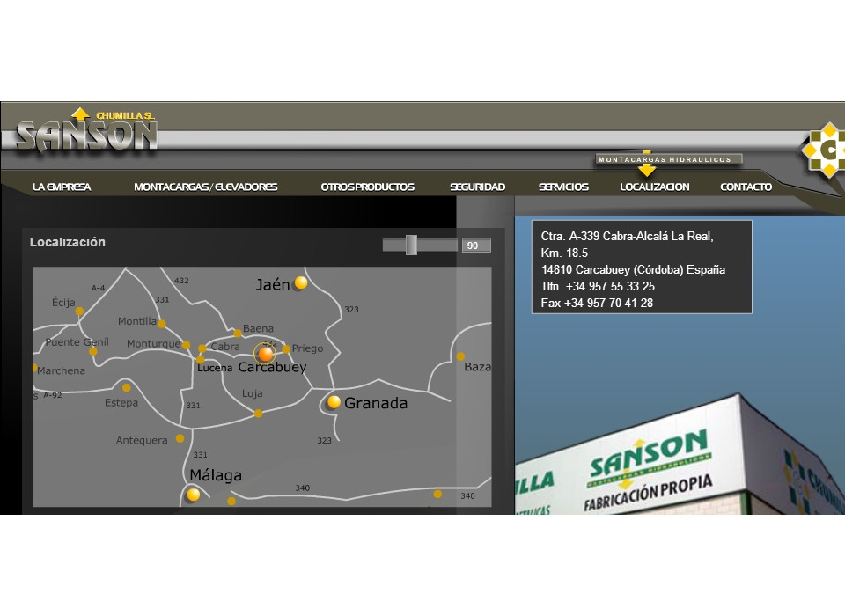Open the LA EMPRESA menu item
845x616 pixels.
pos(62,187)
